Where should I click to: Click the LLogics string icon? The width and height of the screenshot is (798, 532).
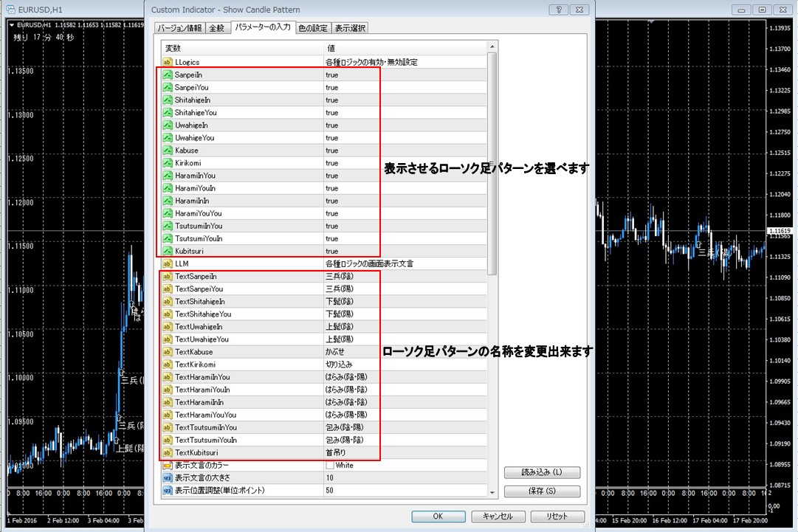coord(168,62)
